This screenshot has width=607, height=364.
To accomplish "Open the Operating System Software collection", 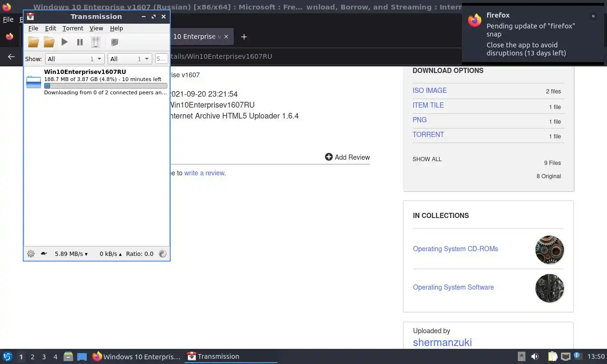I will (x=453, y=287).
